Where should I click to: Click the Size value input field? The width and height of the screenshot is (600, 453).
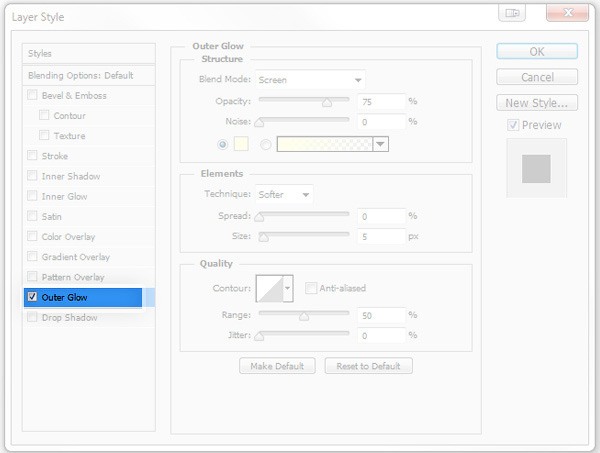coord(381,237)
